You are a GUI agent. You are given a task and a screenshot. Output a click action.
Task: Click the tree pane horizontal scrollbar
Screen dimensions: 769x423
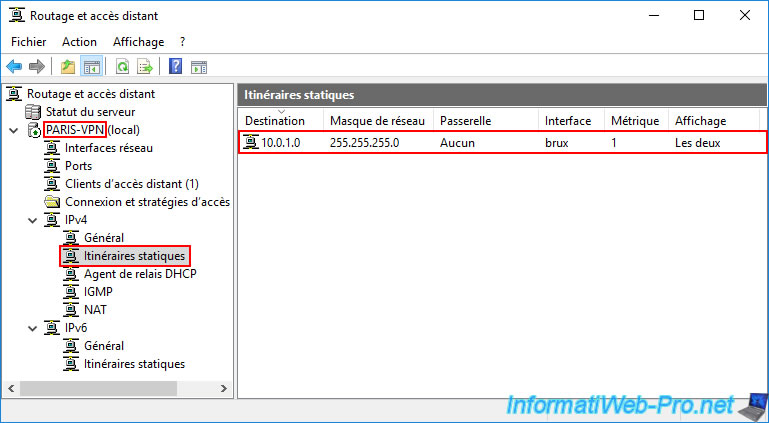tap(100, 388)
